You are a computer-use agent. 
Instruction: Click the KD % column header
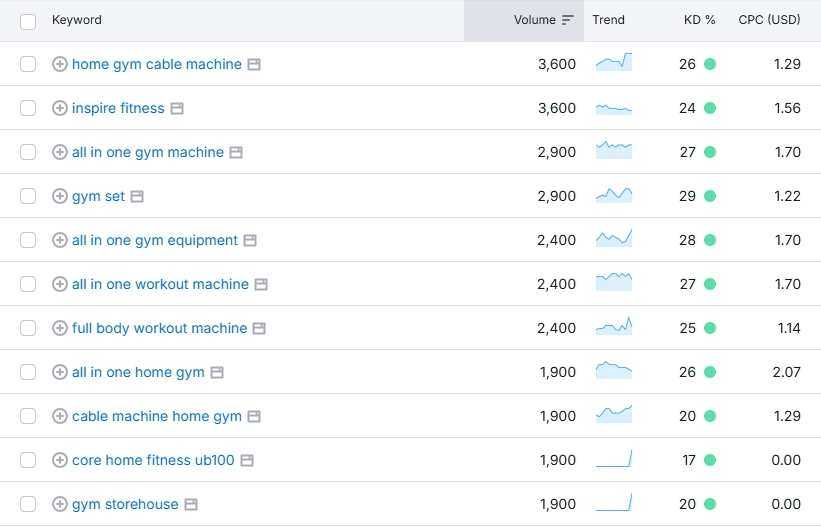pyautogui.click(x=699, y=20)
